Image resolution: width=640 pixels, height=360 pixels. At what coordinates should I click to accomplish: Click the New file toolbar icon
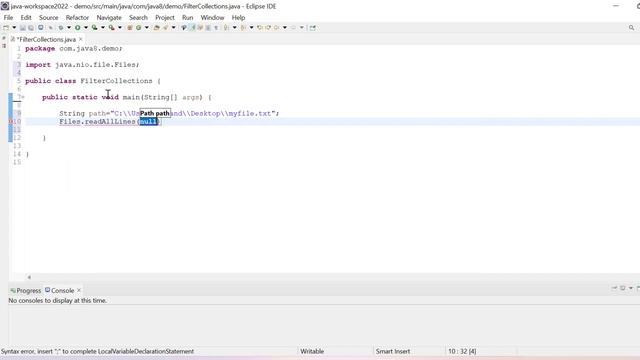click(6, 28)
